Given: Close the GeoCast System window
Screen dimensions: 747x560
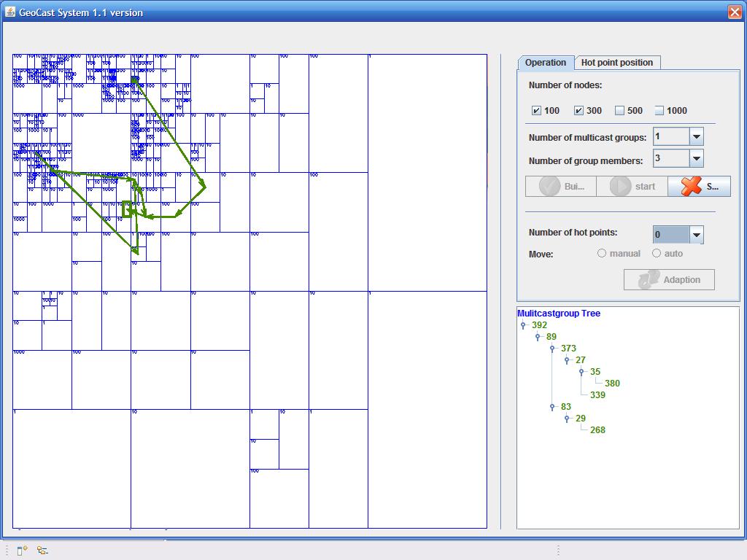Looking at the screenshot, I should point(735,12).
